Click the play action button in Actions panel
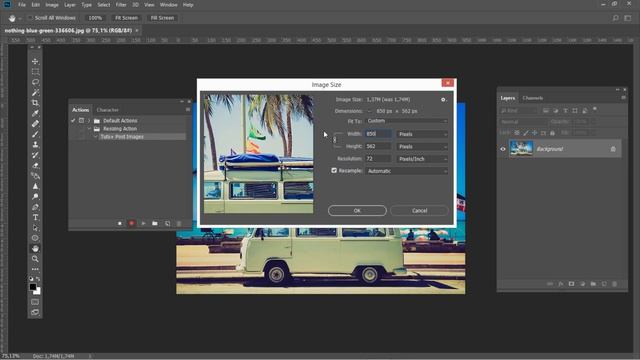 (x=143, y=223)
